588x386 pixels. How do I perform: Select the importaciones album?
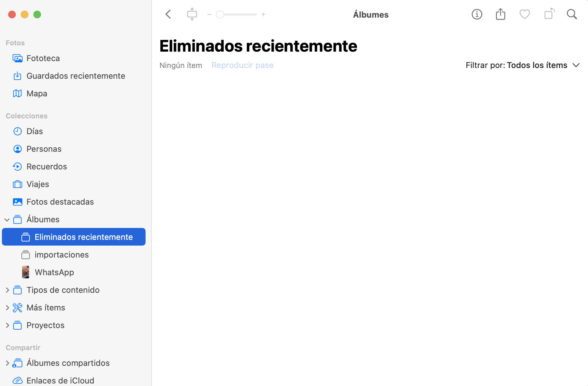coord(61,254)
